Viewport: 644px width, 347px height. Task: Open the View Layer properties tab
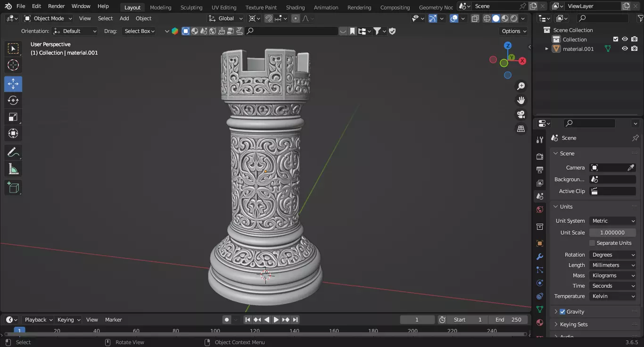pyautogui.click(x=540, y=183)
